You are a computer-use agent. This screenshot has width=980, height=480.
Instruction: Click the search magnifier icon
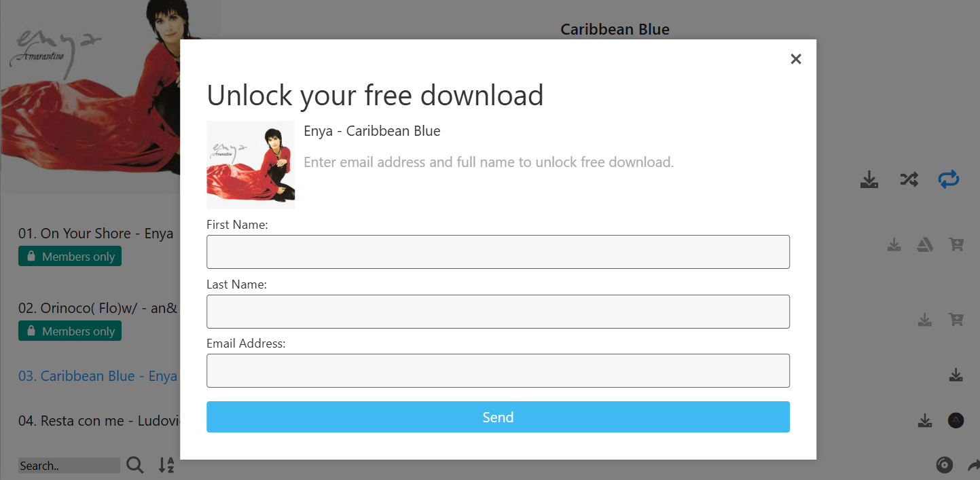pyautogui.click(x=135, y=465)
